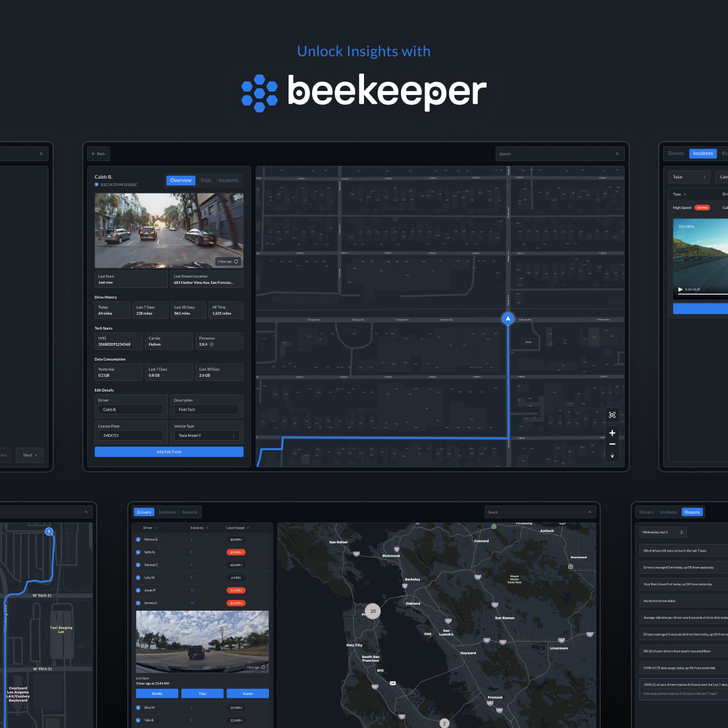Open the Vehicle Type dropdown showing Tesla Model Y

[206, 435]
